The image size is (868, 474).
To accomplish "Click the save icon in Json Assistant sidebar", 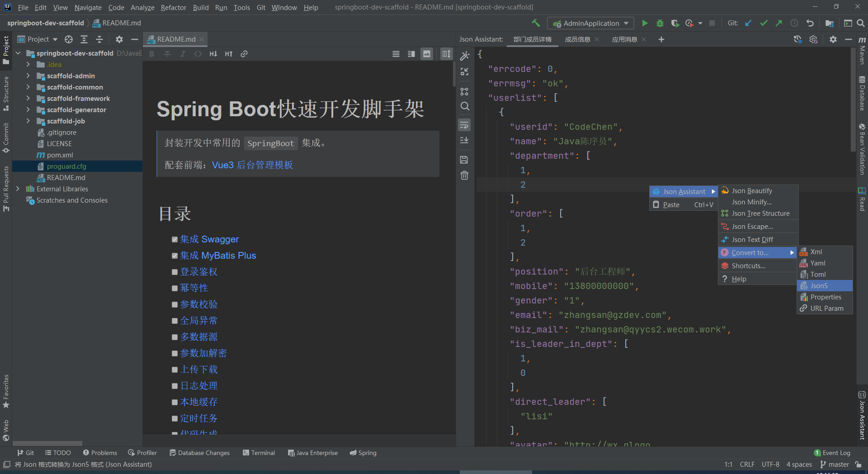I will (464, 160).
